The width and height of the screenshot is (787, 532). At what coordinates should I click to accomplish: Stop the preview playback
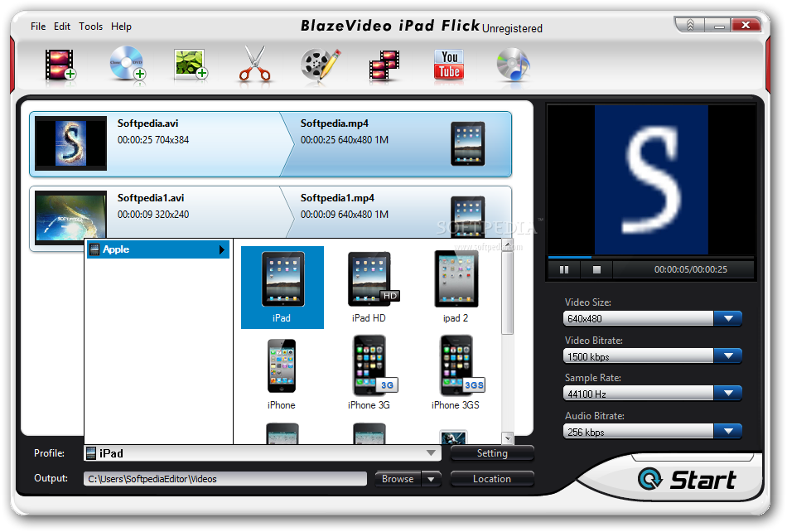click(596, 269)
